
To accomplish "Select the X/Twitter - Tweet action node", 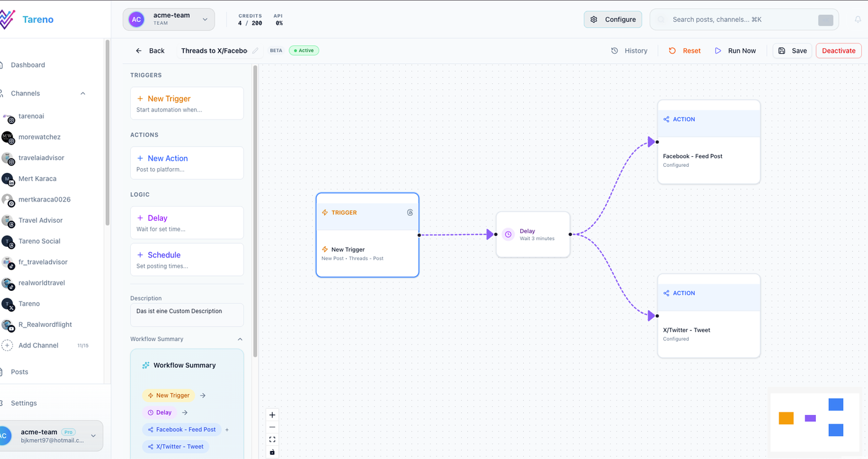I will (x=709, y=316).
